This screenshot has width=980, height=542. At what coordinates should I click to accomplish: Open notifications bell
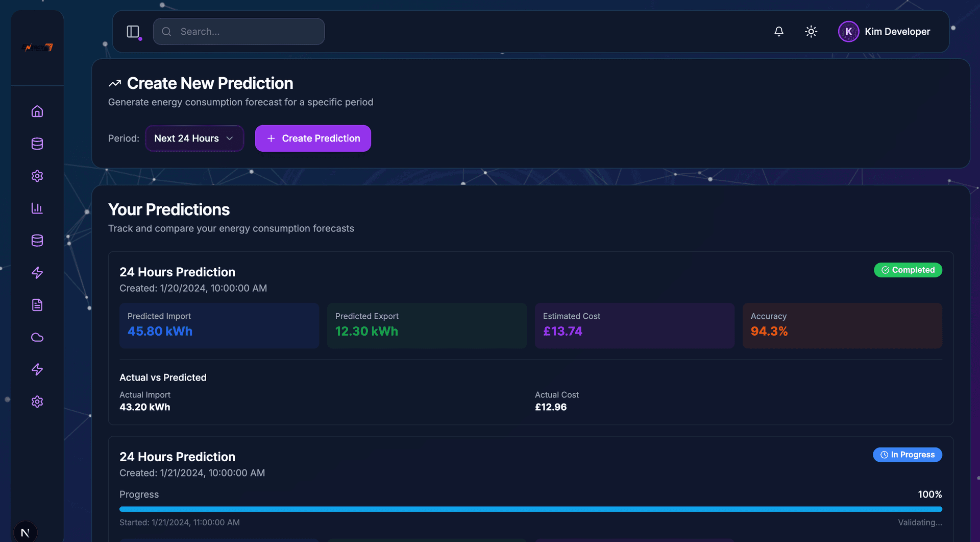tap(779, 32)
